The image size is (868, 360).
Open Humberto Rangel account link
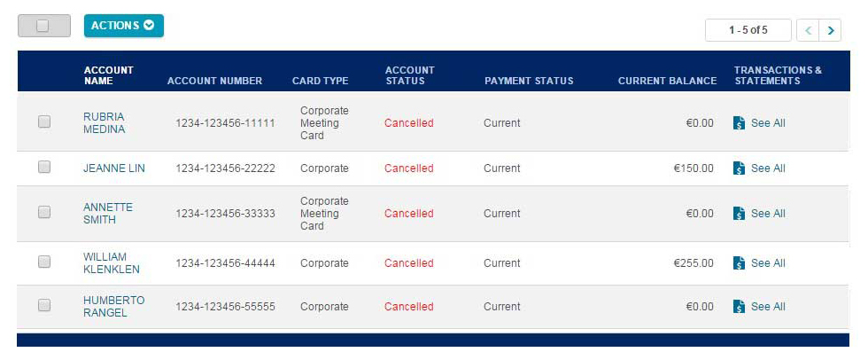[113, 306]
